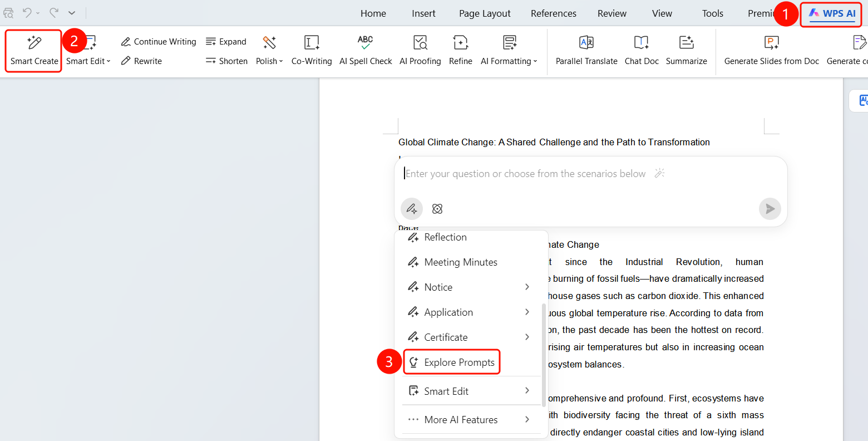Click the Undo arrow icon

(27, 12)
